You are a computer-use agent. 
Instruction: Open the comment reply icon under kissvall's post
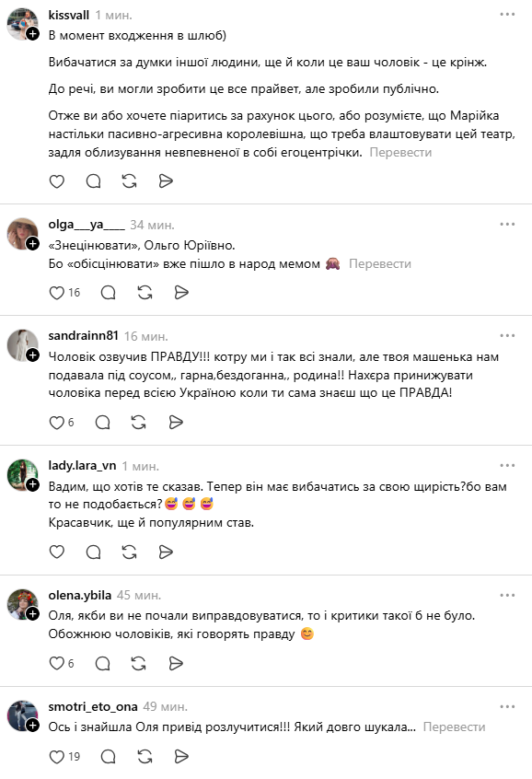click(93, 181)
